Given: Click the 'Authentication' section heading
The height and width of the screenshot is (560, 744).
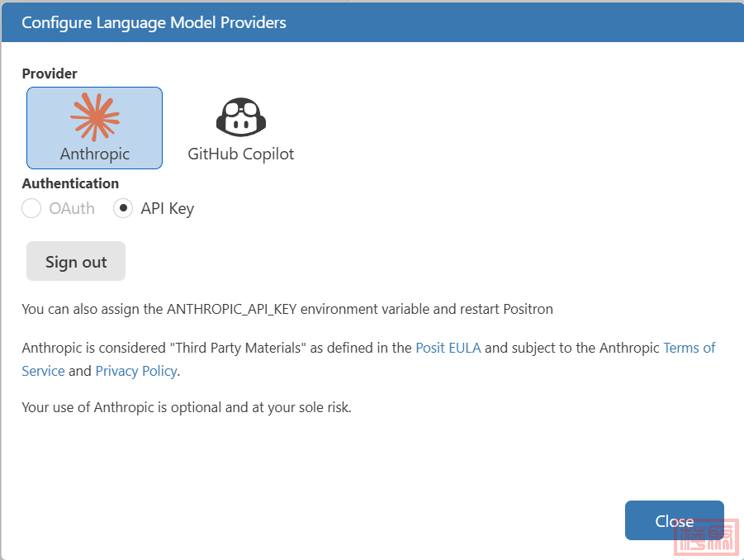Looking at the screenshot, I should tap(70, 183).
